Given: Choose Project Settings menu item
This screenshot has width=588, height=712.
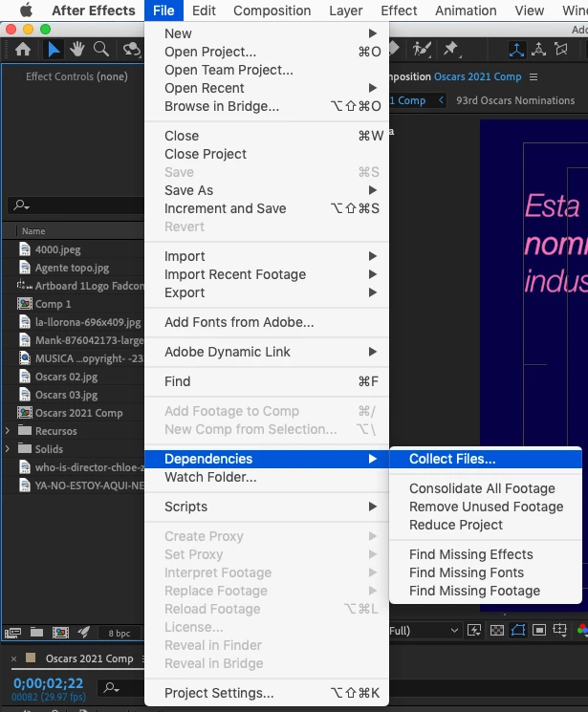Looking at the screenshot, I should pos(267,693).
